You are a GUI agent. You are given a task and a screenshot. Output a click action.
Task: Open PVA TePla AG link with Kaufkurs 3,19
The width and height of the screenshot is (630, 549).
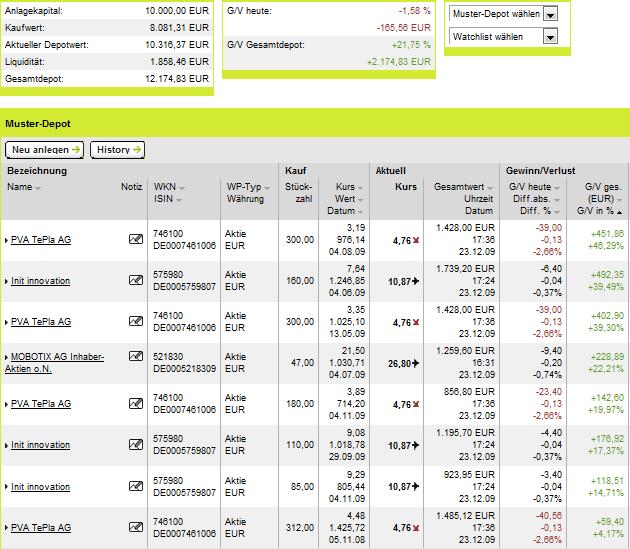pos(41,240)
